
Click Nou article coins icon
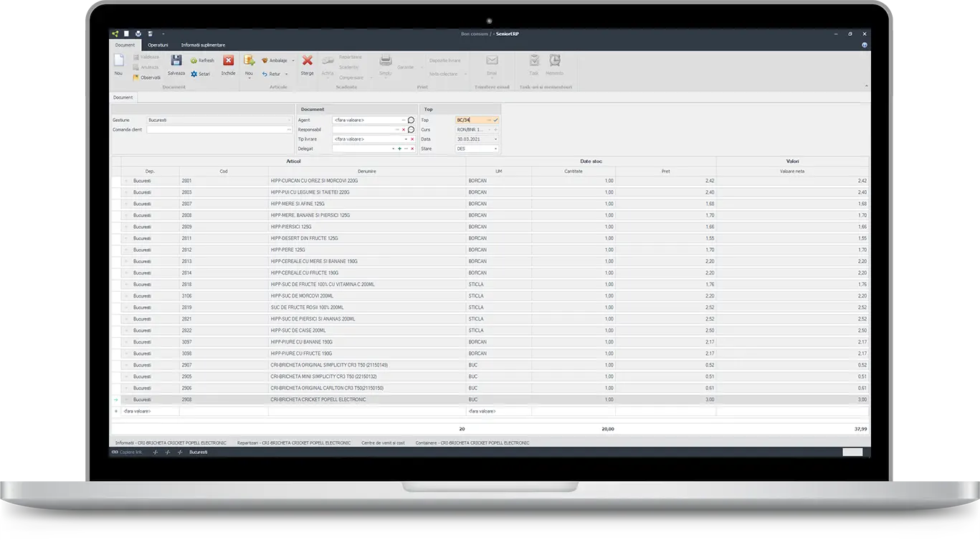pyautogui.click(x=249, y=61)
